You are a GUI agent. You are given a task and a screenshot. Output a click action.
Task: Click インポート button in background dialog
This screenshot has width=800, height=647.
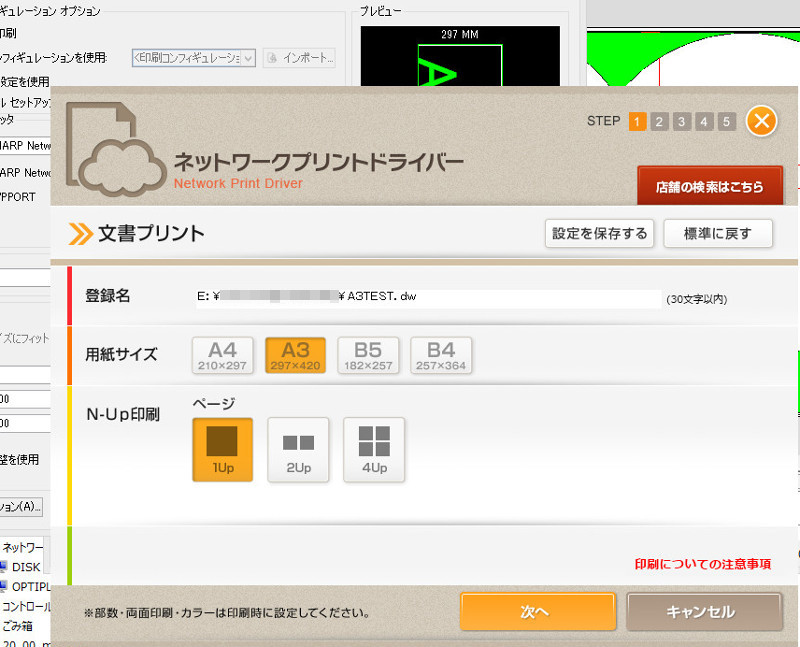299,58
